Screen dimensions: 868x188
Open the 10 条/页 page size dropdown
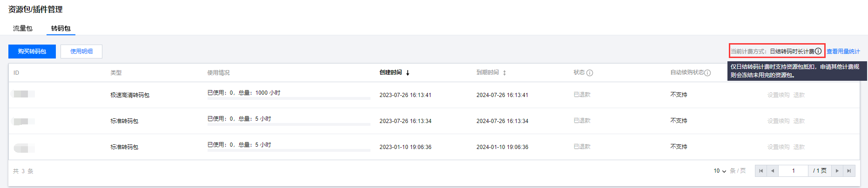click(720, 171)
